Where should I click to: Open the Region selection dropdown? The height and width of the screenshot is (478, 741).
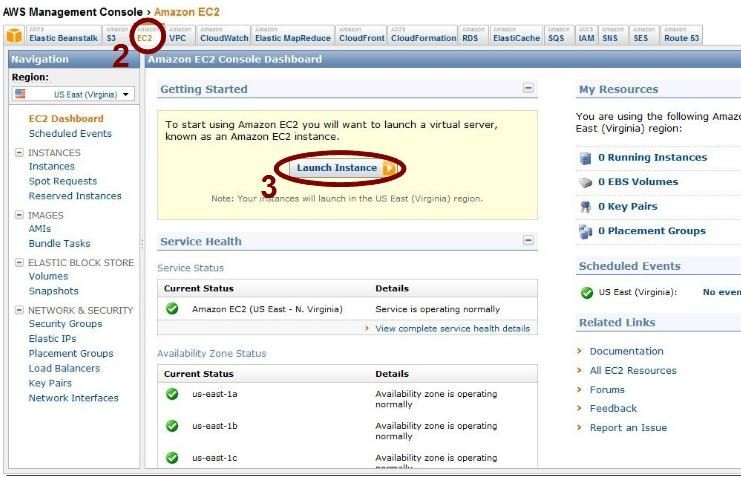[x=73, y=94]
